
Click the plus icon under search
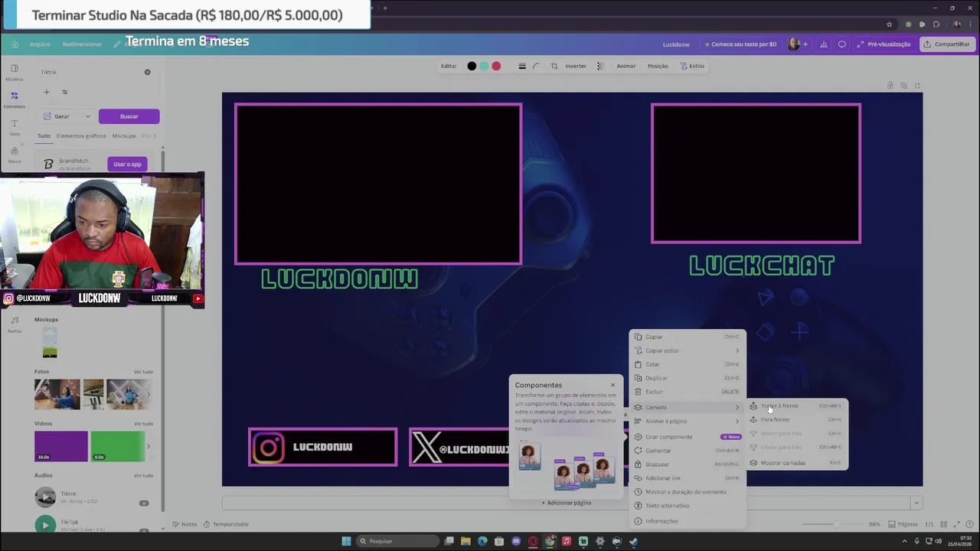46,92
